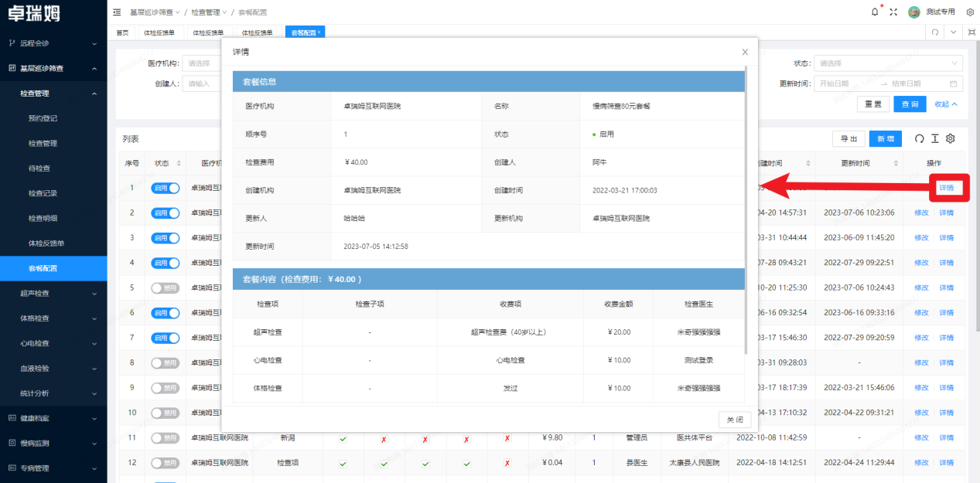The width and height of the screenshot is (980, 483).
Task: Toggle the 启用 switch in row 1
Action: [166, 188]
